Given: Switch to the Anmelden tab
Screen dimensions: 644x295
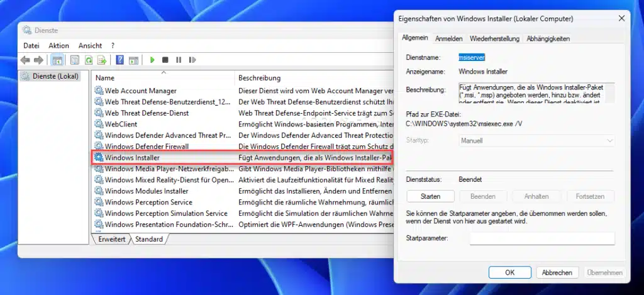Looking at the screenshot, I should click(449, 38).
